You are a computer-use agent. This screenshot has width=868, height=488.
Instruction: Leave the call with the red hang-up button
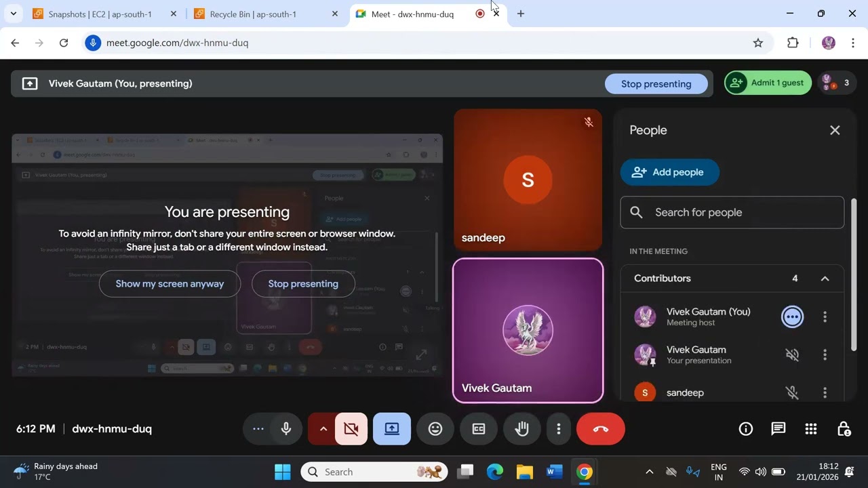click(600, 429)
